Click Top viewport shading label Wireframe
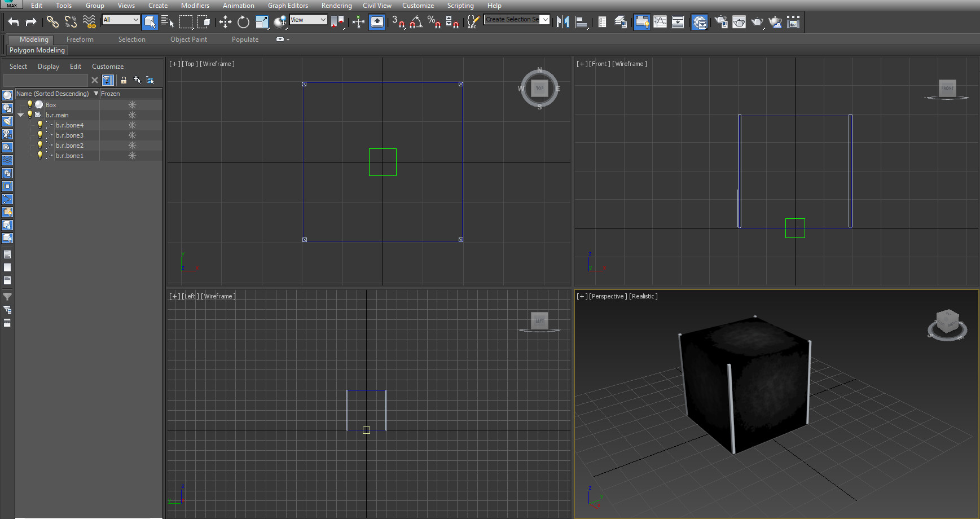This screenshot has height=519, width=980. (217, 64)
